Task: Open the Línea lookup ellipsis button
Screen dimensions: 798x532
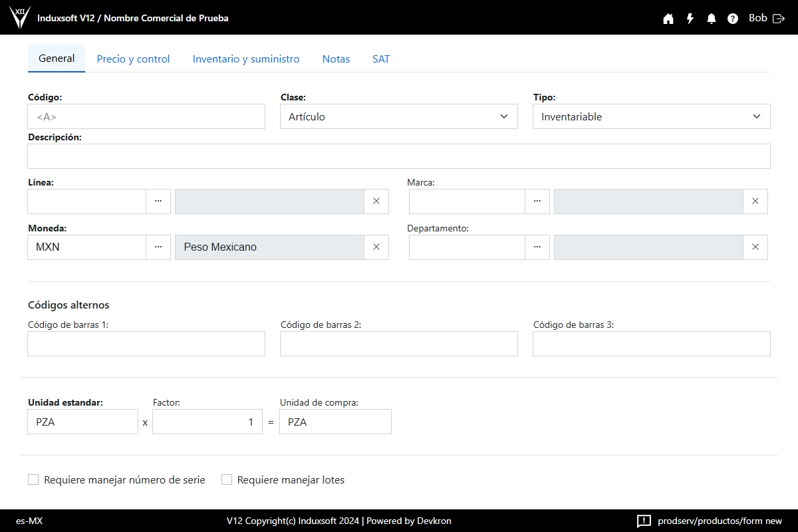Action: click(158, 201)
